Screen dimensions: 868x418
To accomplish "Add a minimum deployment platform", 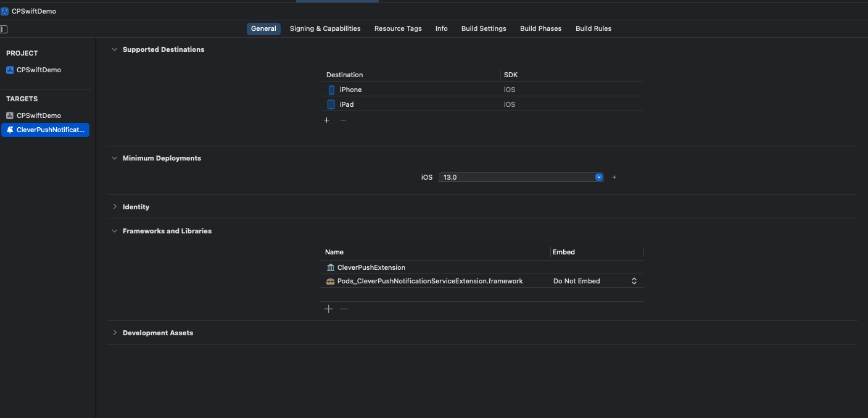I will point(614,177).
